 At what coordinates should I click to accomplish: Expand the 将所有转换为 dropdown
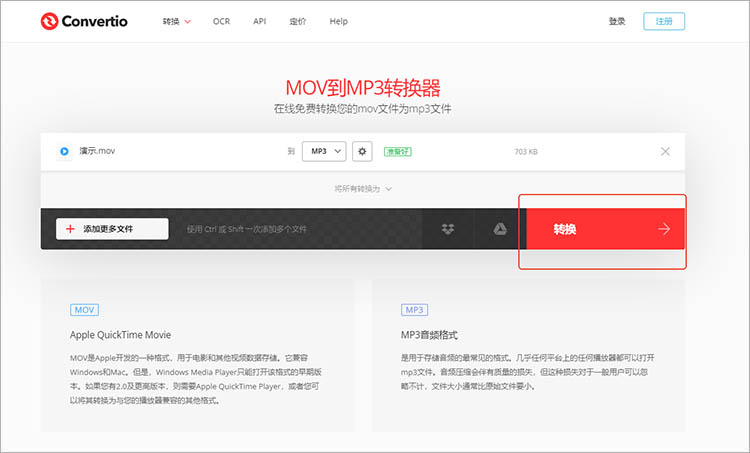[363, 189]
